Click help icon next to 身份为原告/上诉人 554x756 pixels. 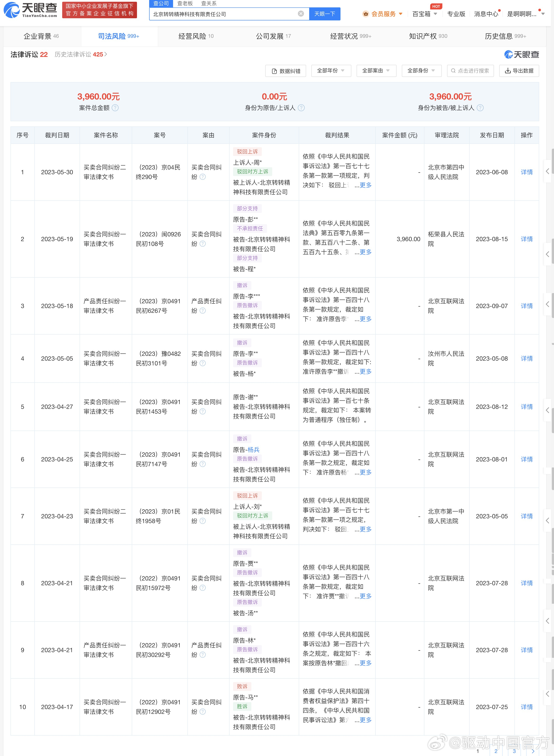tap(301, 108)
